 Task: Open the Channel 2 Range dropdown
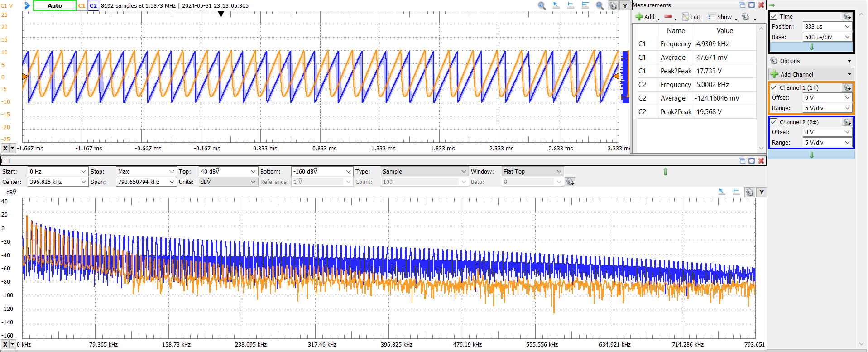click(827, 142)
